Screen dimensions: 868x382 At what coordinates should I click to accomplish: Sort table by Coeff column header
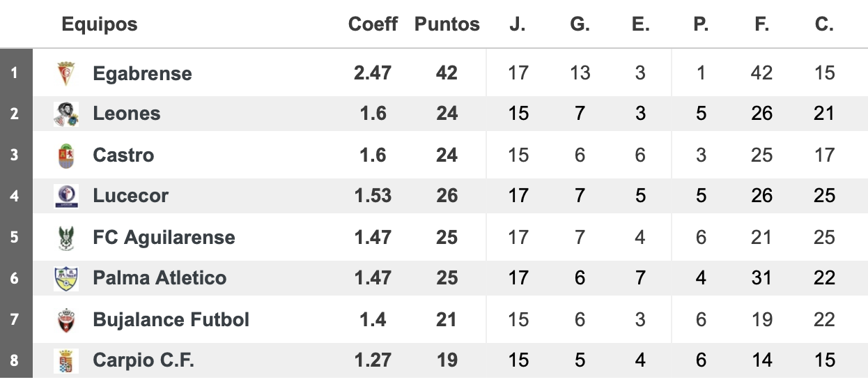[373, 24]
